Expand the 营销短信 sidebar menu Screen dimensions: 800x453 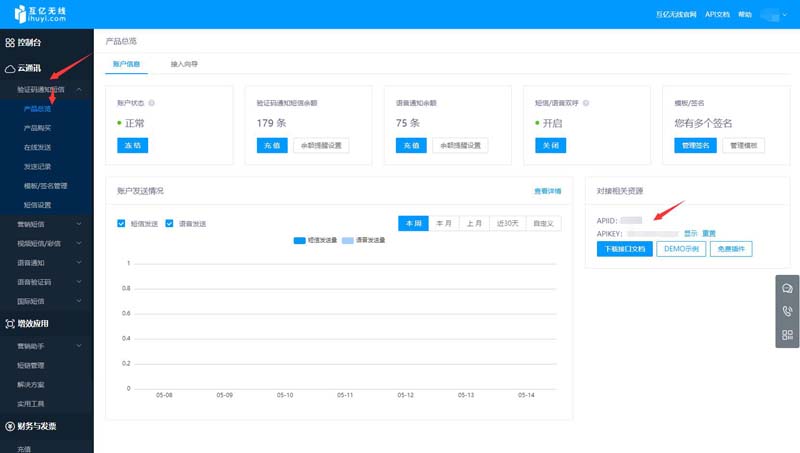(79, 224)
